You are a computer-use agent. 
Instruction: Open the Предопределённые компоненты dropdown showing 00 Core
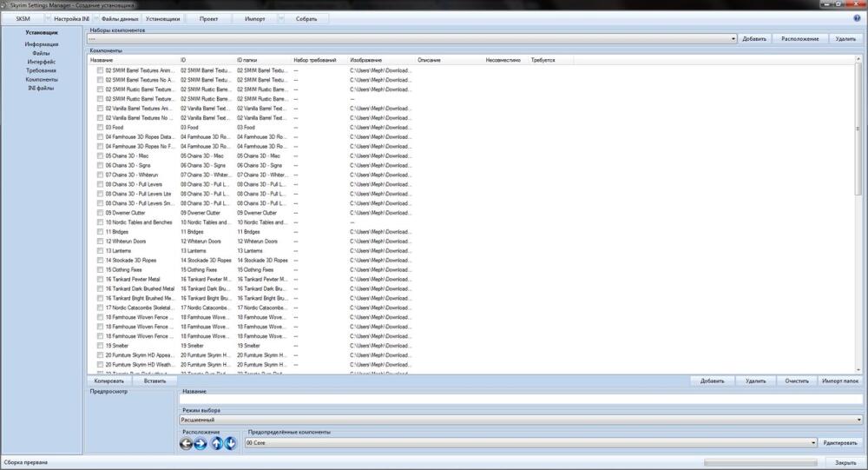tap(531, 443)
